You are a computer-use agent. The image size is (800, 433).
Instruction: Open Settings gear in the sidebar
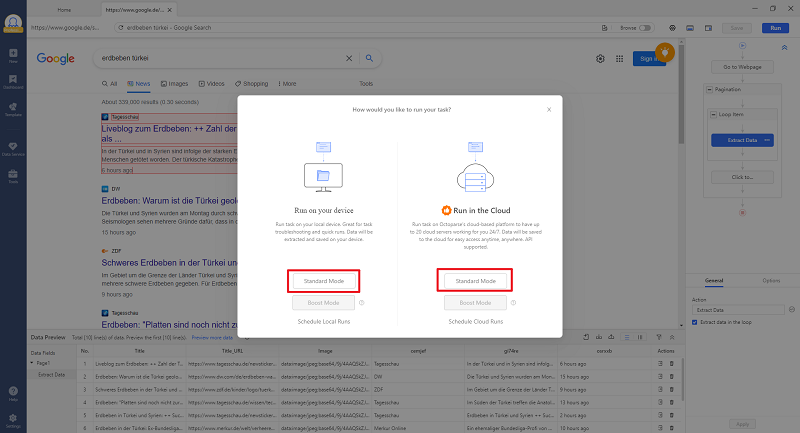13,421
